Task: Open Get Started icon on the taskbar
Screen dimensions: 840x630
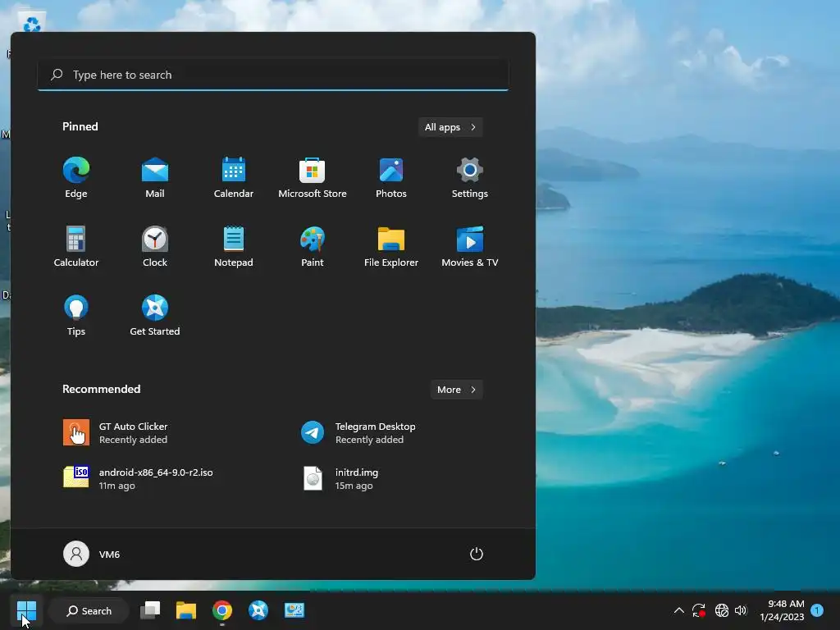Action: [258, 610]
